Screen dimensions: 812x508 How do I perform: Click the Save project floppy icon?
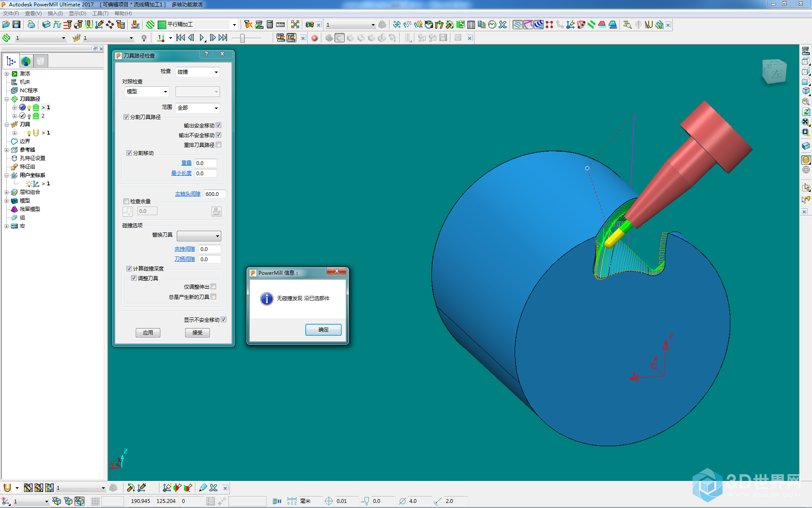(x=16, y=25)
